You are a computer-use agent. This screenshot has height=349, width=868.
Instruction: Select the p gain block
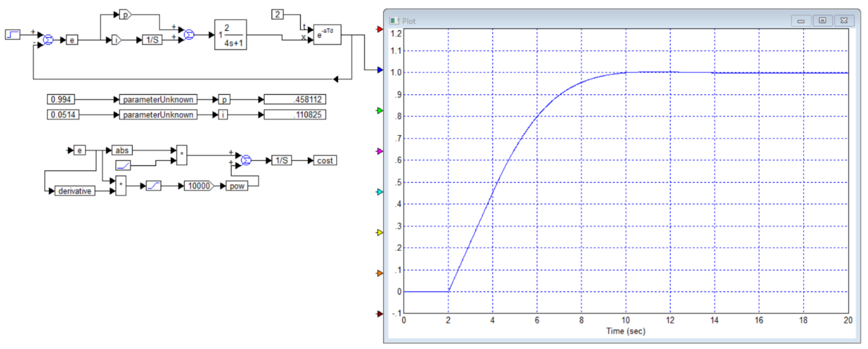click(x=125, y=15)
